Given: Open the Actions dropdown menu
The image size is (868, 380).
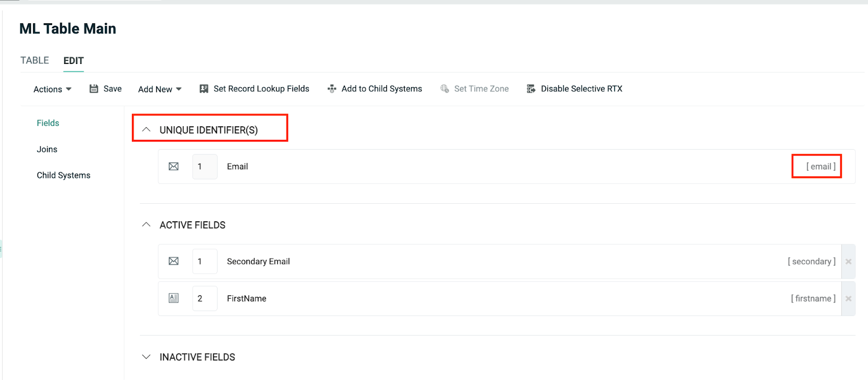Looking at the screenshot, I should [x=52, y=89].
